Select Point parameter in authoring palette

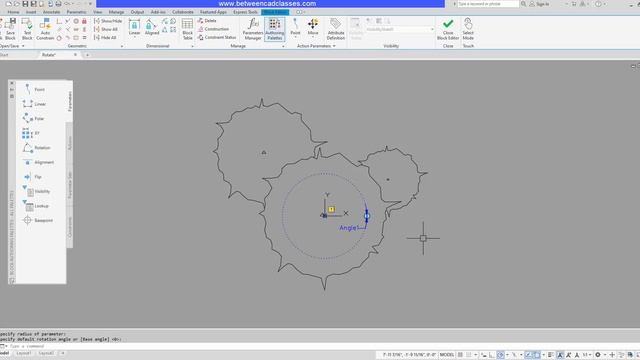click(x=34, y=89)
